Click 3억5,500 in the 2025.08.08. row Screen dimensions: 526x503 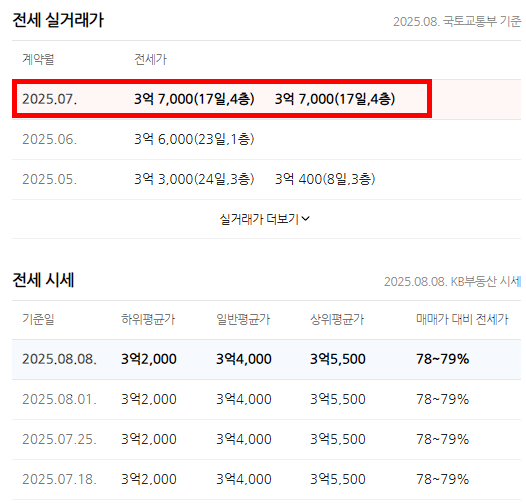coord(338,359)
